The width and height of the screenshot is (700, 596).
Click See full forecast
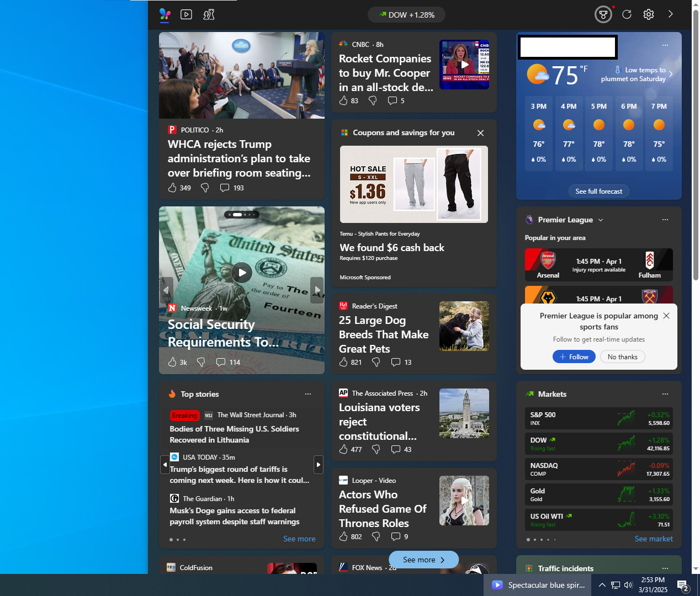tap(598, 191)
